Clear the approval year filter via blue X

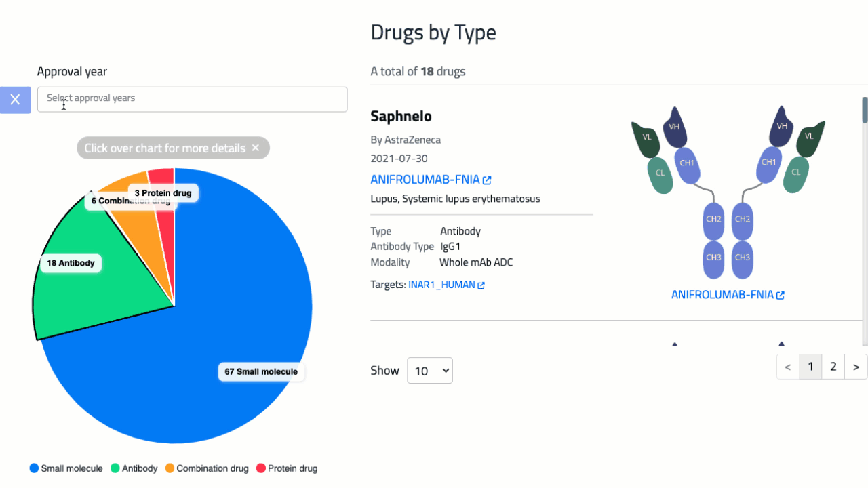tap(15, 100)
